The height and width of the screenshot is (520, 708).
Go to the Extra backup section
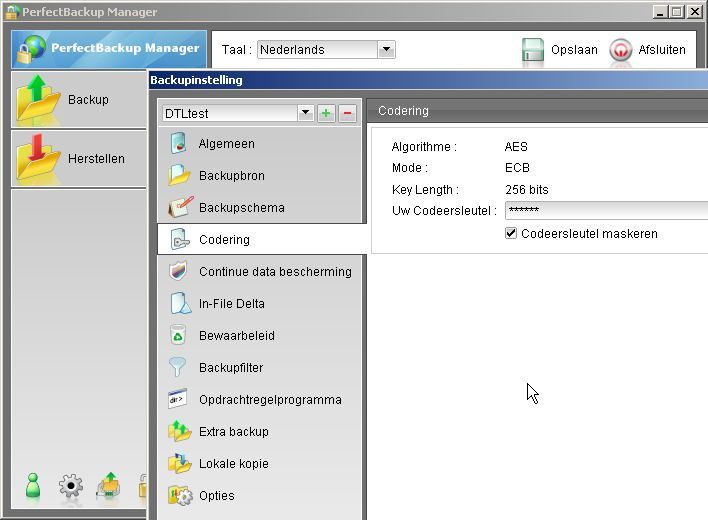[x=260, y=432]
